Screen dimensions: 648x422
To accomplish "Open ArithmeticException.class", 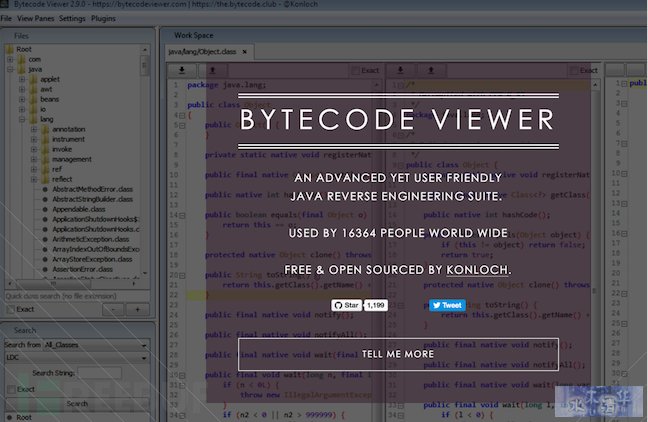I will 91,239.
